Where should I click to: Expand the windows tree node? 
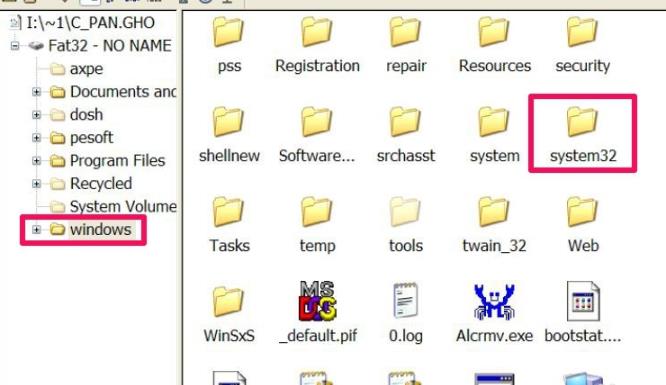pyautogui.click(x=37, y=229)
